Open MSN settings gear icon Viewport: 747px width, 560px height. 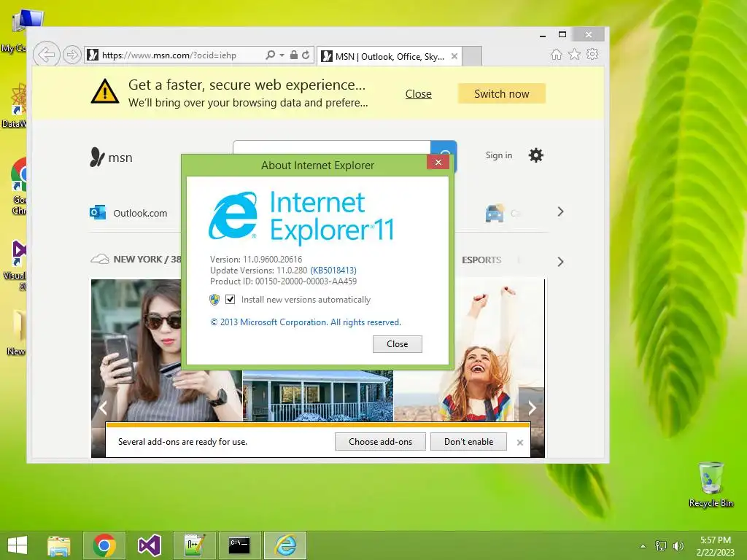click(x=536, y=155)
